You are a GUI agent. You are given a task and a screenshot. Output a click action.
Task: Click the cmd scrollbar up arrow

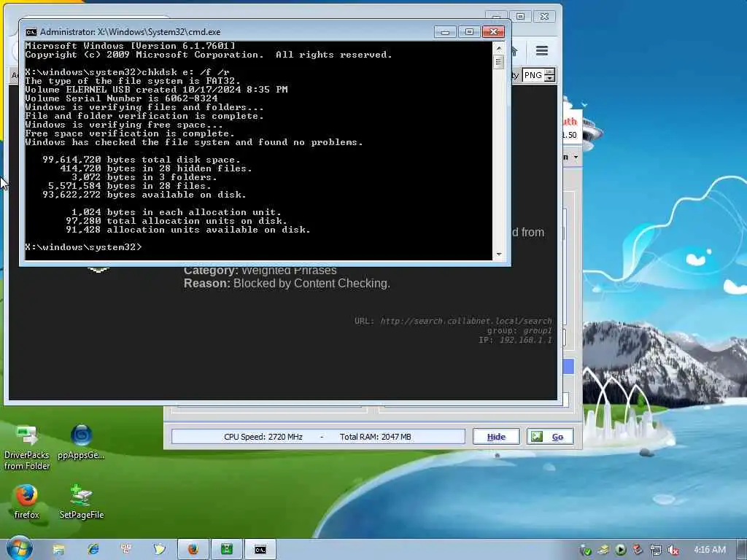pyautogui.click(x=499, y=48)
